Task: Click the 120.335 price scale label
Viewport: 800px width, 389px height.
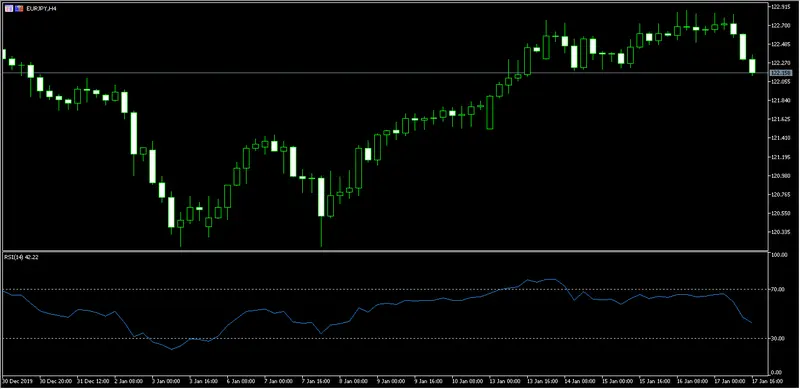Action: pyautogui.click(x=780, y=232)
